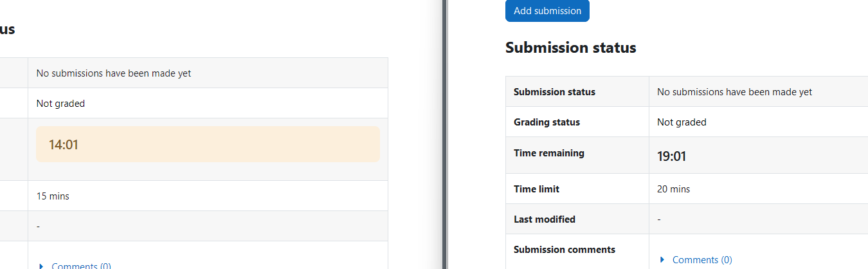Select the 15 mins time limit value
Screen dimensions: 868x269
click(53, 196)
